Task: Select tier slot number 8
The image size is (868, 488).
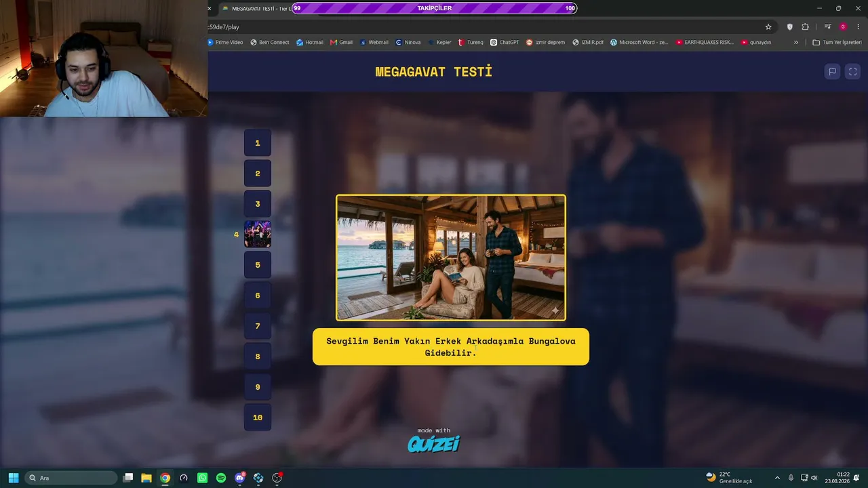Action: 258,357
